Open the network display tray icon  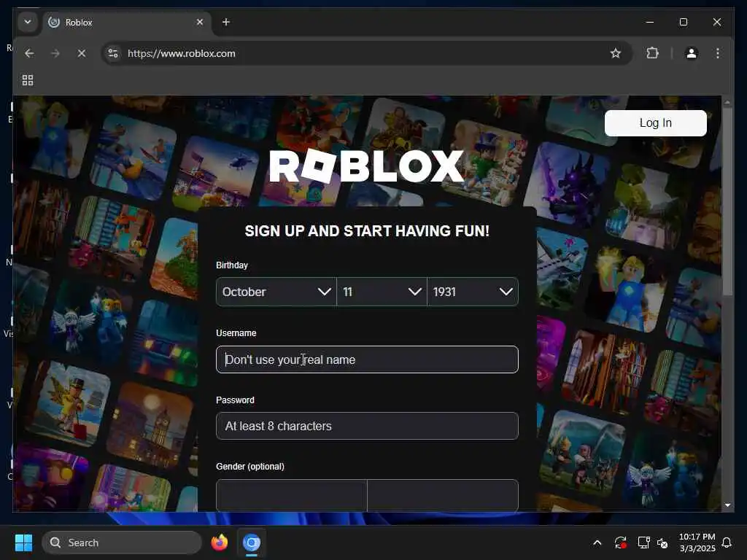coord(643,542)
